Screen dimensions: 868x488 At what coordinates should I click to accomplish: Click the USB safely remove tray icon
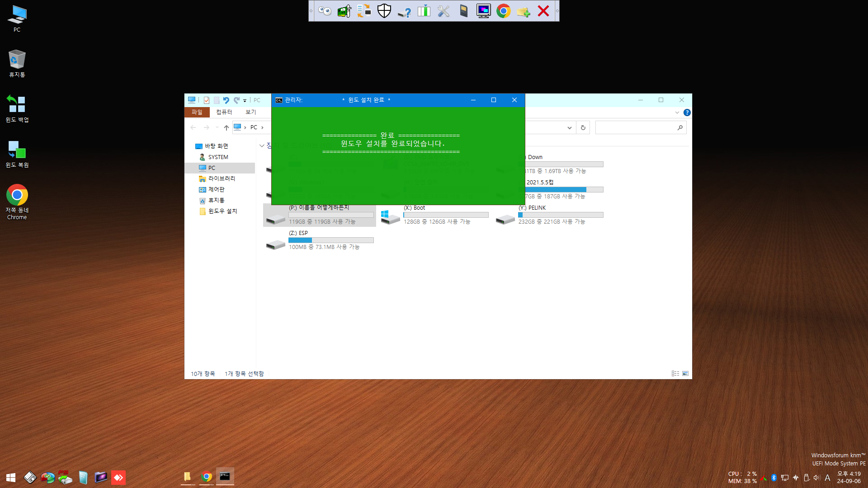coord(806,478)
